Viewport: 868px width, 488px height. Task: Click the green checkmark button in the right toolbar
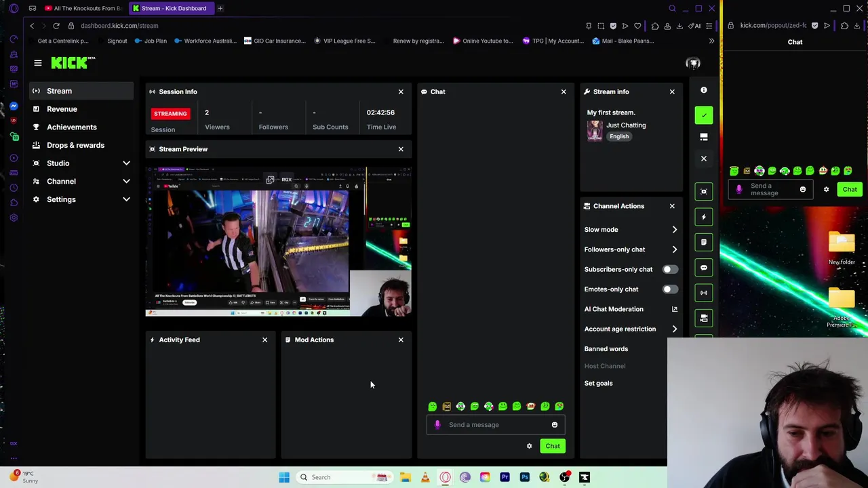704,115
